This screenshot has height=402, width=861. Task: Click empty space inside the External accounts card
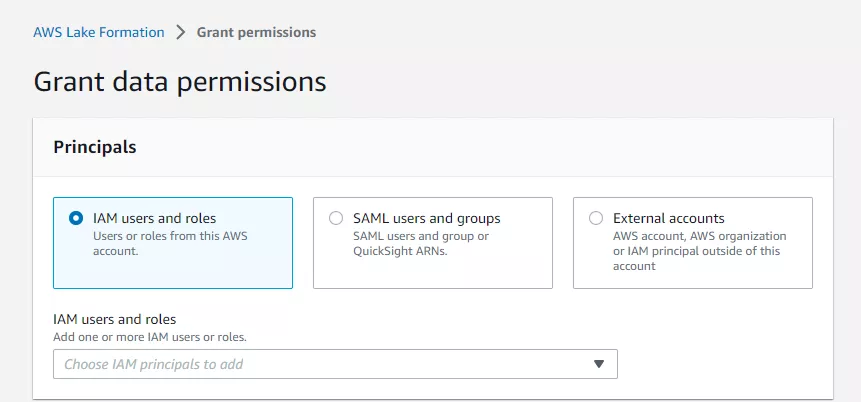pos(760,275)
